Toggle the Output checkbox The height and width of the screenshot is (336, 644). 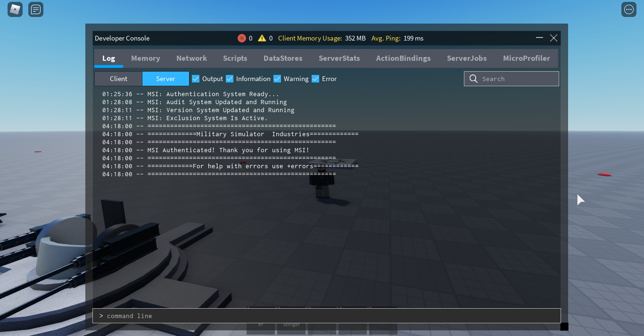tap(196, 79)
